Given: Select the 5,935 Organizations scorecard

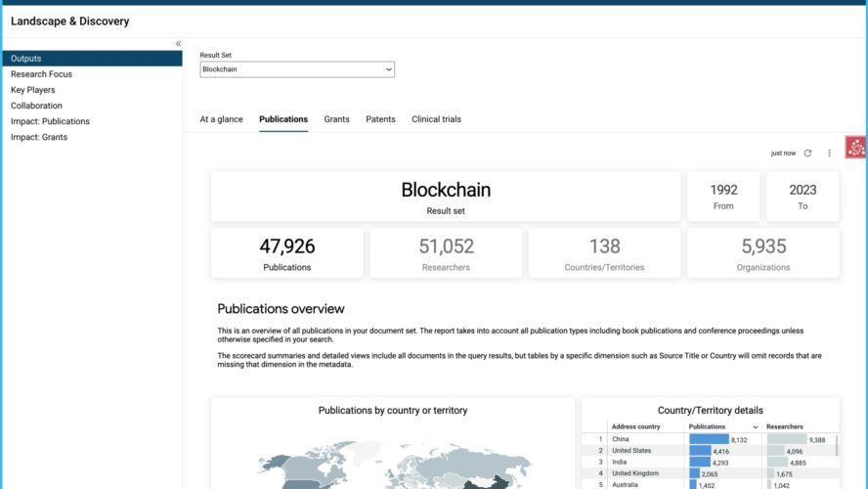Looking at the screenshot, I should point(762,253).
